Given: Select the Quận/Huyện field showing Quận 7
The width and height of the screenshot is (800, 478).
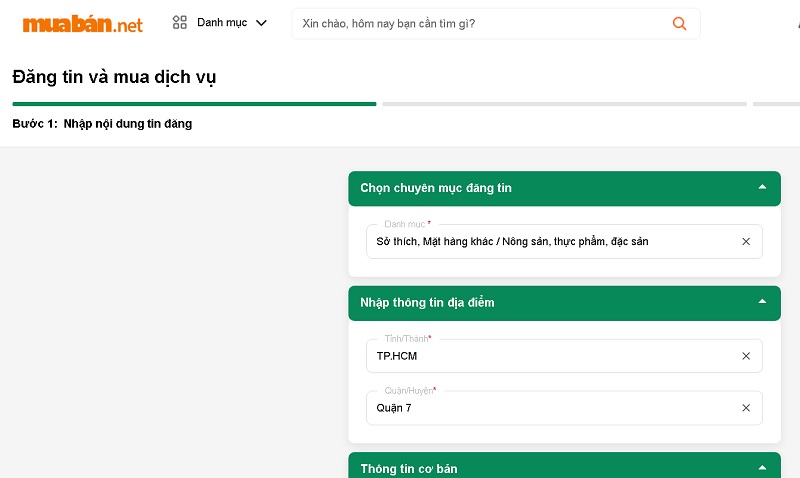Looking at the screenshot, I should coord(550,408).
